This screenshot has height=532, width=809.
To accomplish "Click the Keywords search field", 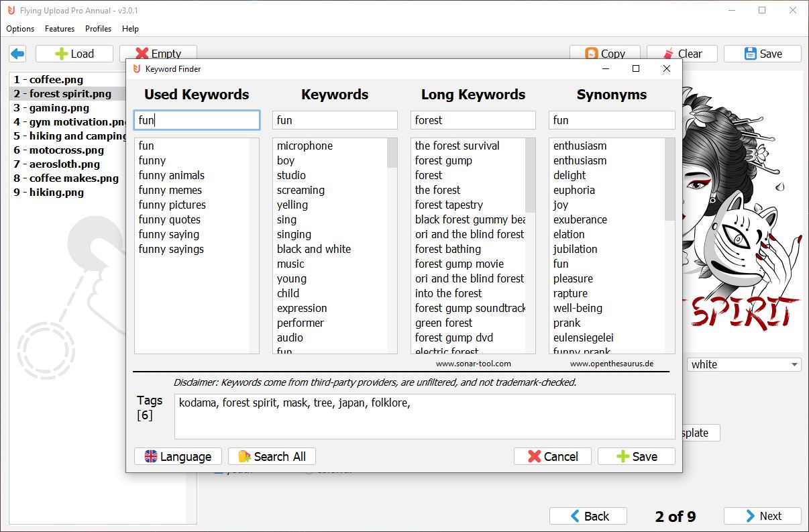I will [x=335, y=120].
